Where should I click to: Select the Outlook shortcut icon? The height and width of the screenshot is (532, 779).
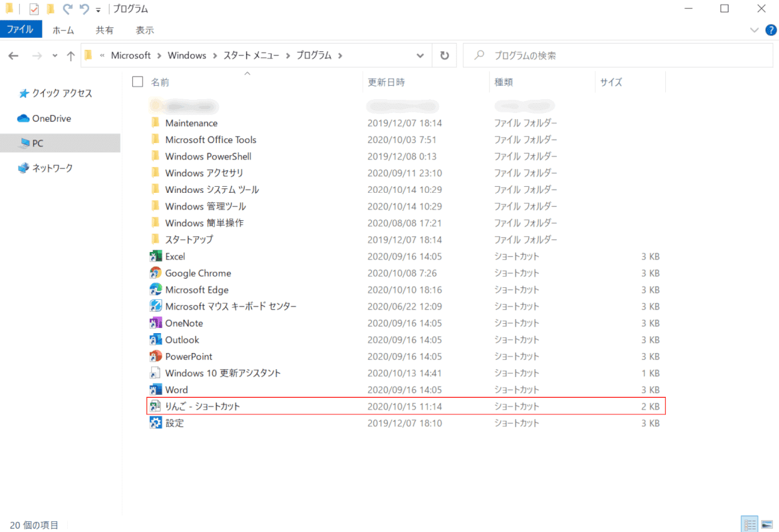(156, 340)
